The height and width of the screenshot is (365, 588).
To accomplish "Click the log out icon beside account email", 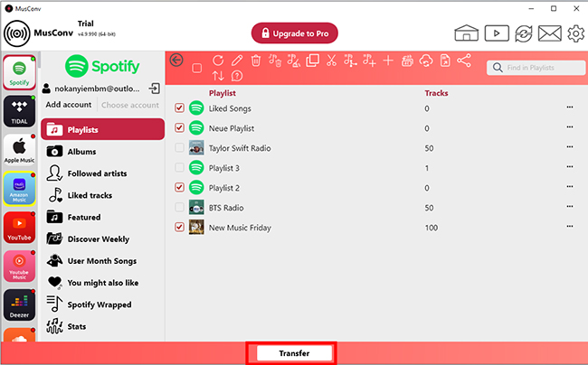I will [154, 89].
